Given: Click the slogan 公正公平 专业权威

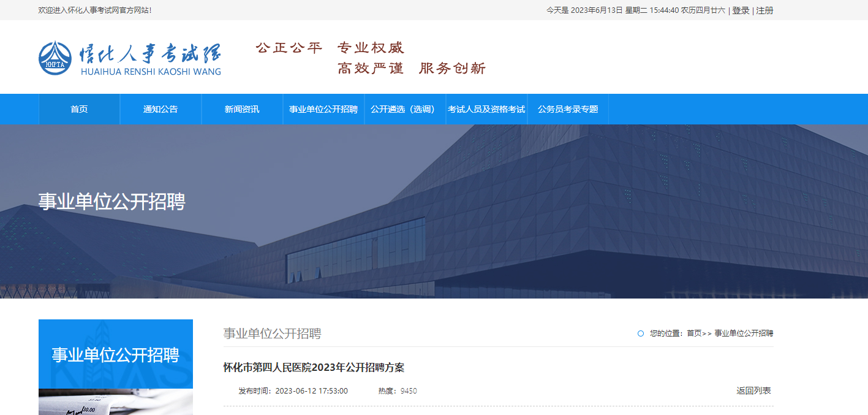Looking at the screenshot, I should click(330, 48).
